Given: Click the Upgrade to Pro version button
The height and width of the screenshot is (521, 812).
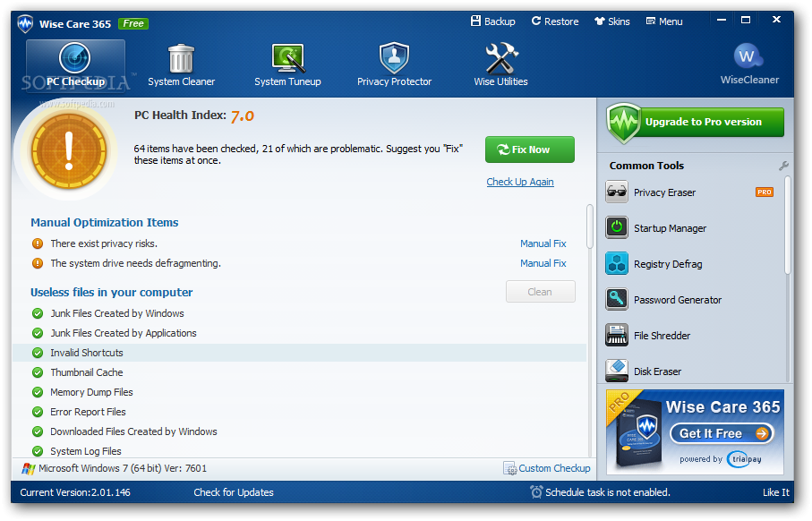Looking at the screenshot, I should (696, 123).
